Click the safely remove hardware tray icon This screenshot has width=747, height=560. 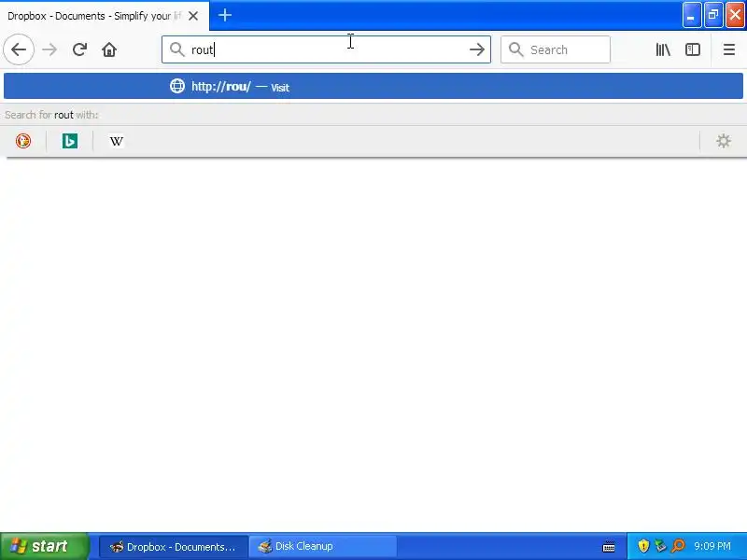point(660,546)
